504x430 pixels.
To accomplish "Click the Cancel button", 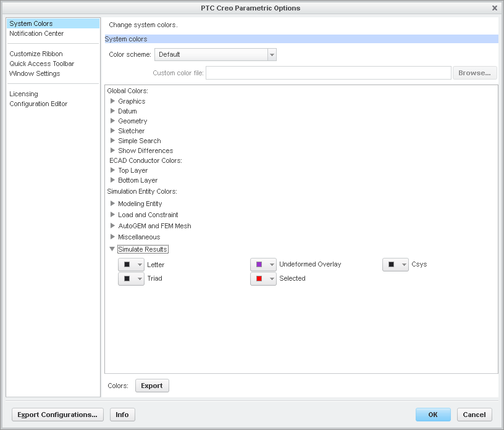I will pyautogui.click(x=474, y=415).
